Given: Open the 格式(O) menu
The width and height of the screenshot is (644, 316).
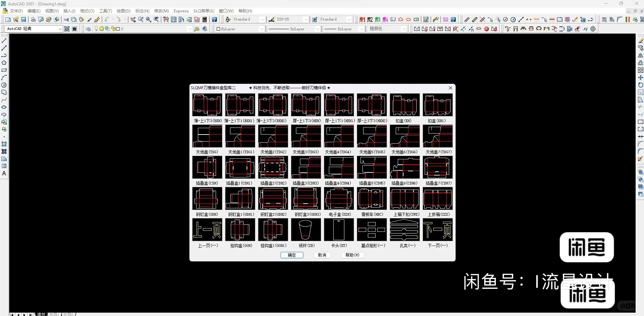Looking at the screenshot, I should click(x=87, y=11).
